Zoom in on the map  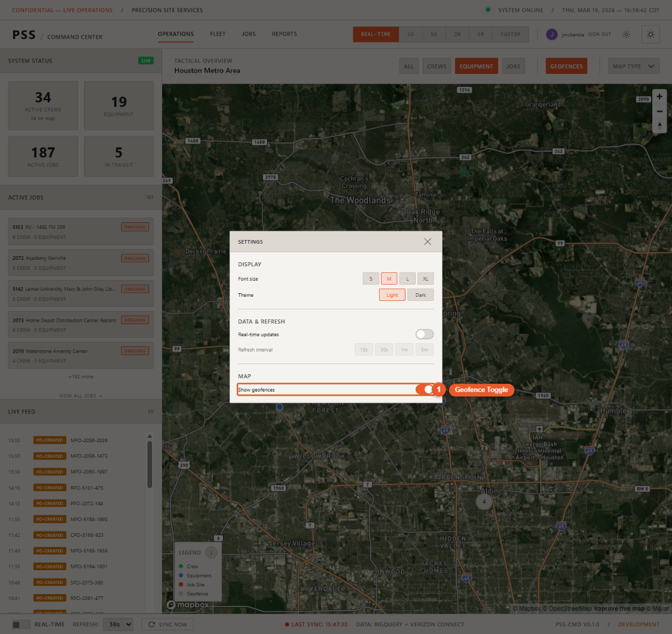click(x=659, y=97)
